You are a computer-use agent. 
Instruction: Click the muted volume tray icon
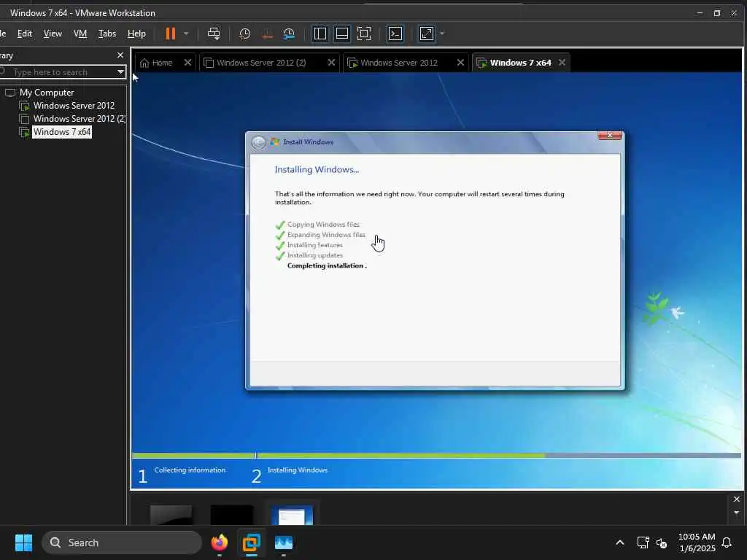tap(662, 542)
